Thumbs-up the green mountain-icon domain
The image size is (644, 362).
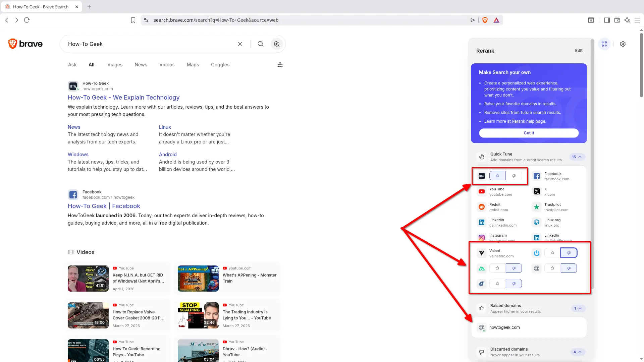pos(497,268)
